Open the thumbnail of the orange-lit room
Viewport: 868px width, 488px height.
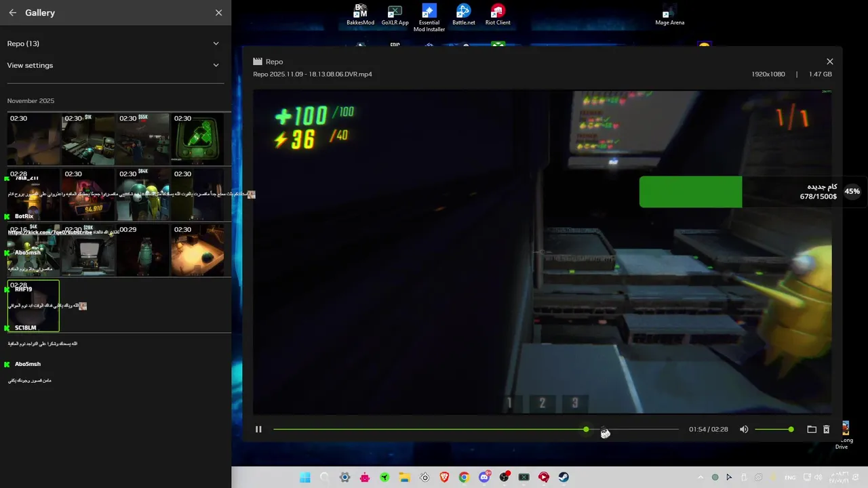197,250
